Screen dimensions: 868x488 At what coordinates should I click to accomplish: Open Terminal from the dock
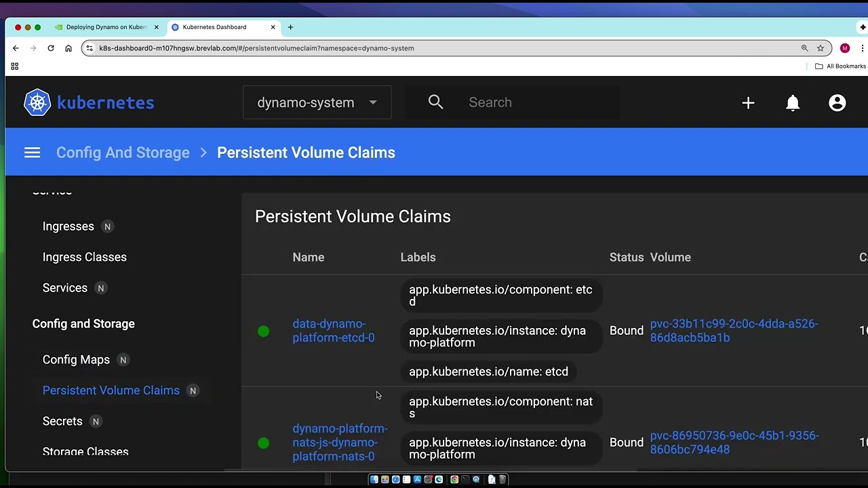click(465, 479)
